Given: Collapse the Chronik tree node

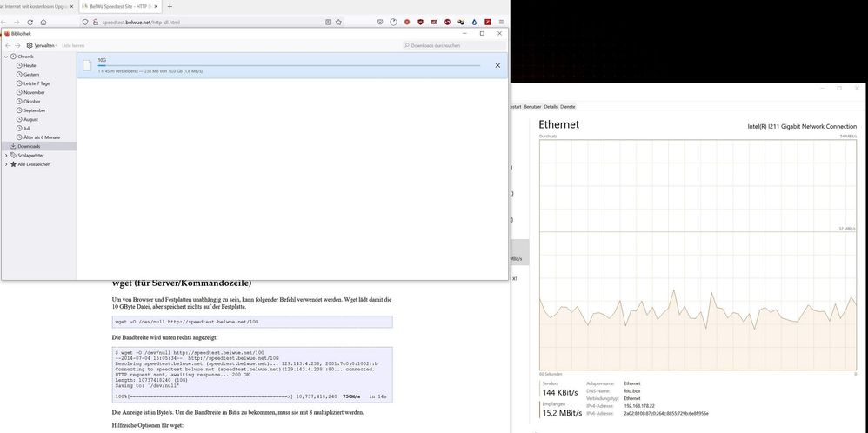Looking at the screenshot, I should (x=7, y=57).
